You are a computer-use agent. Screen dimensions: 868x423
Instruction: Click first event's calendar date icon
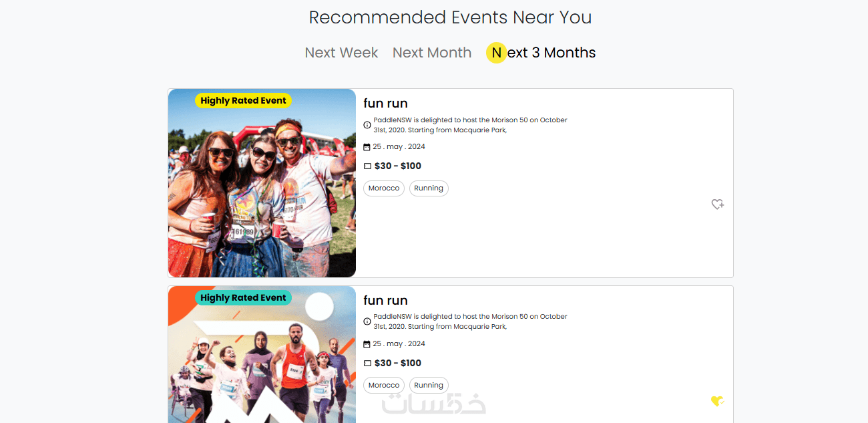367,147
